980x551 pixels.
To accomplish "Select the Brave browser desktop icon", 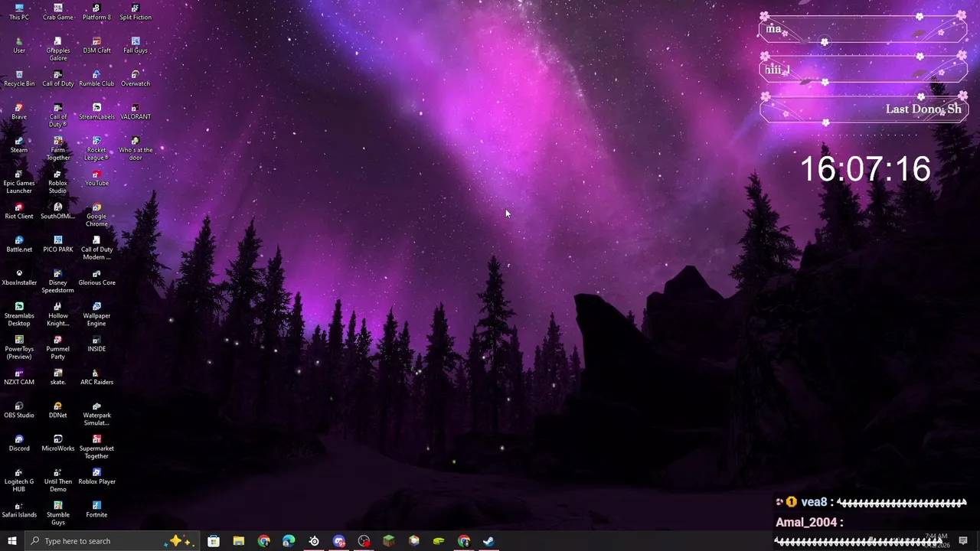I will click(x=19, y=112).
